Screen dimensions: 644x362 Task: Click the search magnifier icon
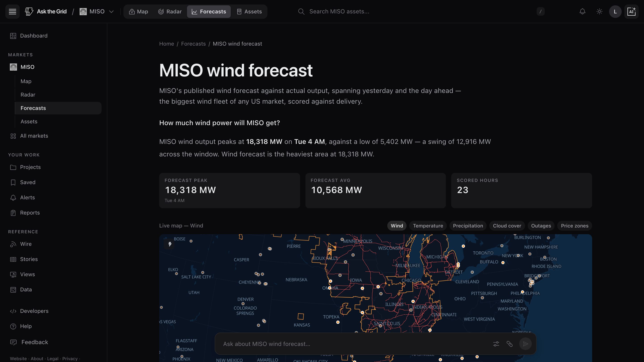coord(301,11)
